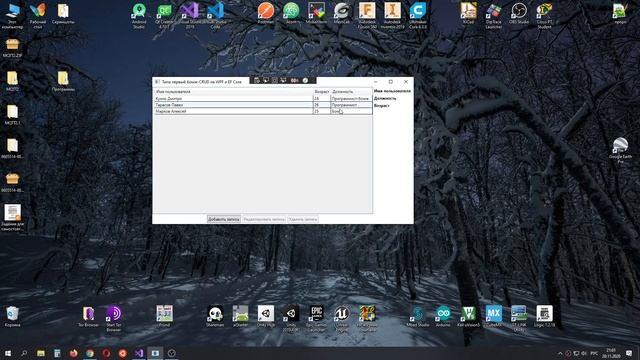Screen dimensions: 640x360
Task: Open OBS Studio desktop shortcut
Action: 519,13
